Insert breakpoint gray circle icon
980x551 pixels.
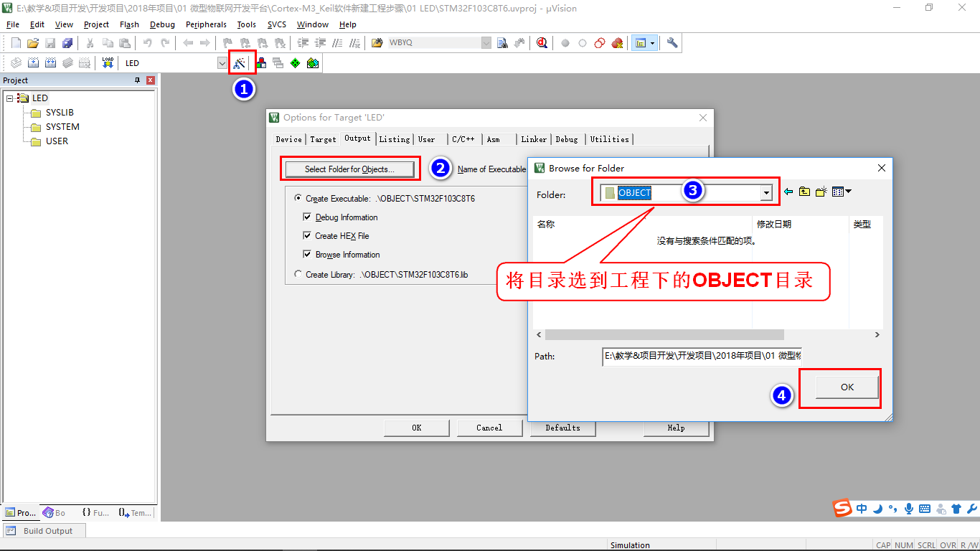point(565,43)
